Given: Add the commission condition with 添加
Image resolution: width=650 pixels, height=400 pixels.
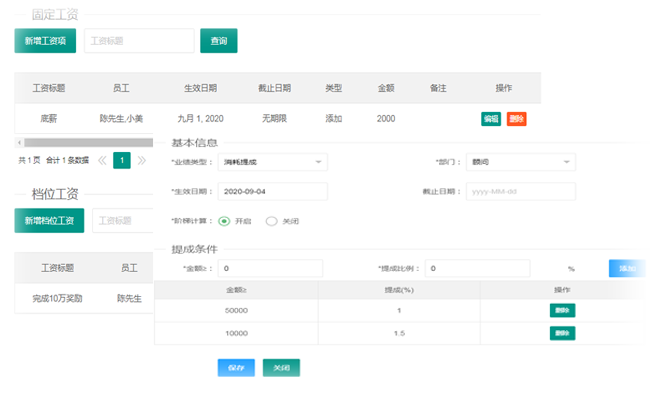Looking at the screenshot, I should coord(627,269).
